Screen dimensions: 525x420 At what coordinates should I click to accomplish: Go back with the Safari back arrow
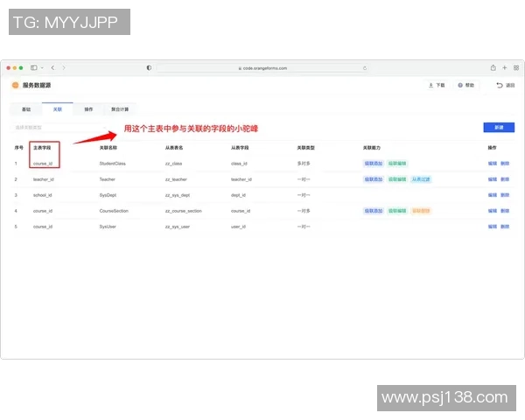click(52, 67)
